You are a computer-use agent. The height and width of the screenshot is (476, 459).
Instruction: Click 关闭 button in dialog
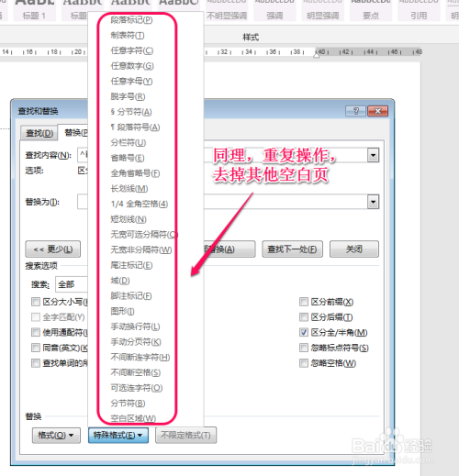coord(354,249)
